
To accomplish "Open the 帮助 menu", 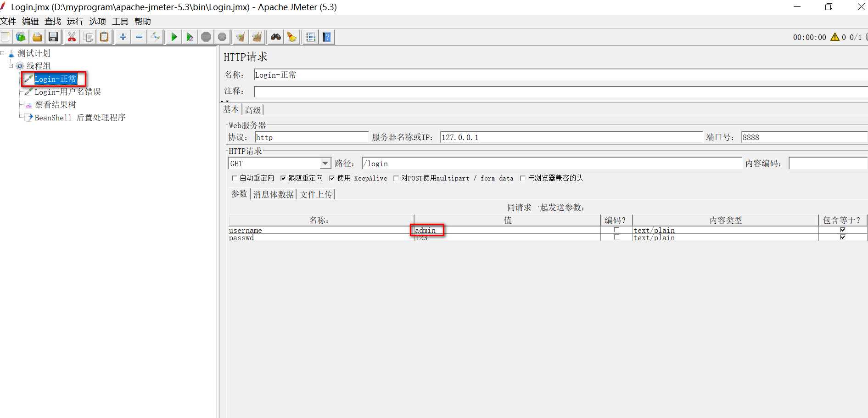I will pyautogui.click(x=143, y=22).
